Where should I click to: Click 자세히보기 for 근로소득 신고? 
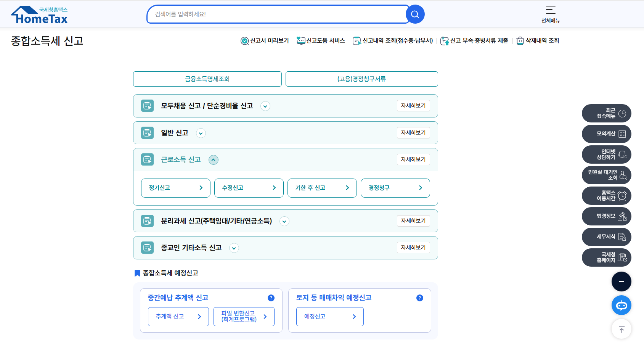pos(413,159)
